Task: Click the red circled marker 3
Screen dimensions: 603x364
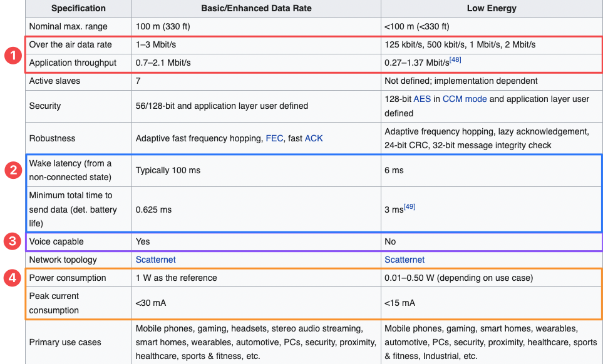Action: click(11, 242)
